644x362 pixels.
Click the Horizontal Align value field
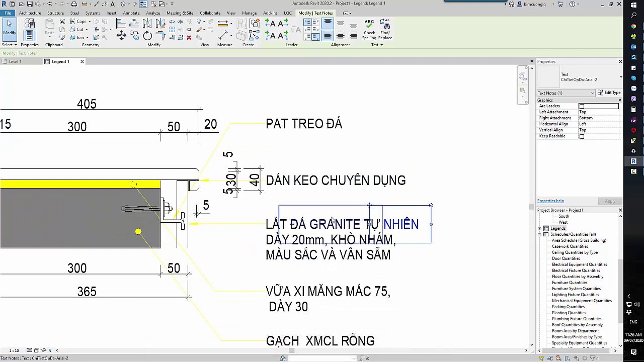coord(600,124)
